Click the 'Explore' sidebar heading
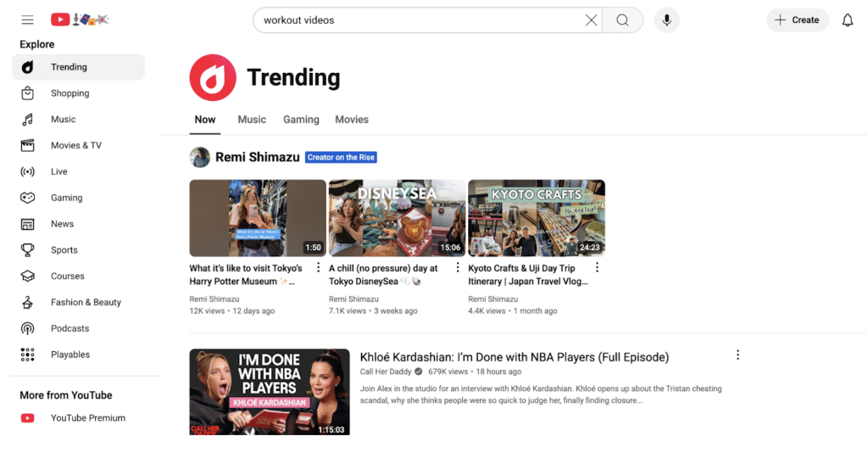The width and height of the screenshot is (868, 453). pyautogui.click(x=37, y=44)
